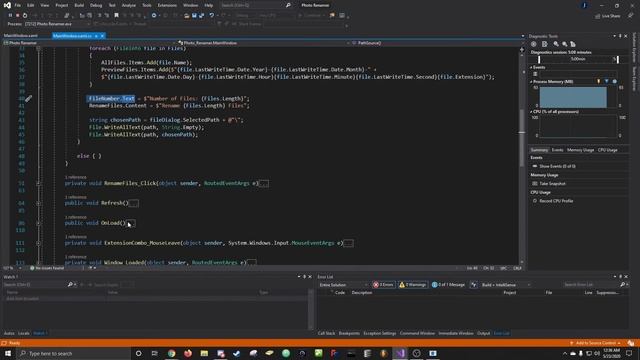Toggle bookmark toolbar icon
Image resolution: width=640 pixels, height=360 pixels.
(116, 16)
